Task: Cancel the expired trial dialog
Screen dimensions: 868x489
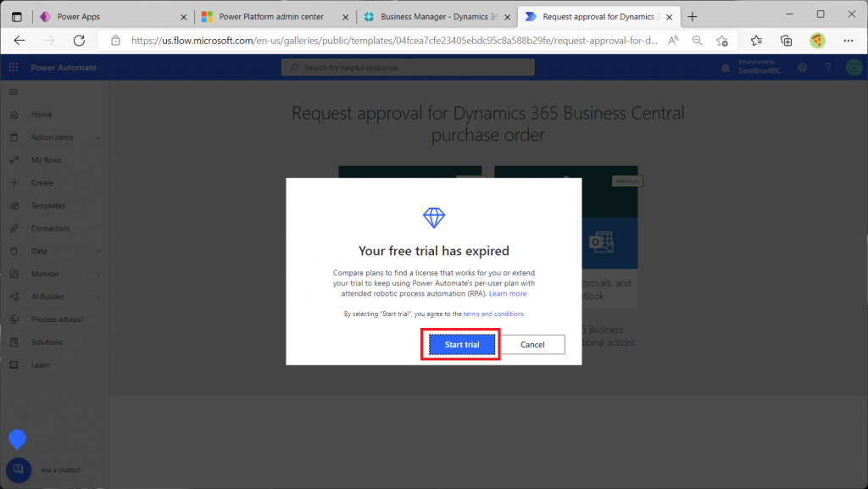Action: 532,345
